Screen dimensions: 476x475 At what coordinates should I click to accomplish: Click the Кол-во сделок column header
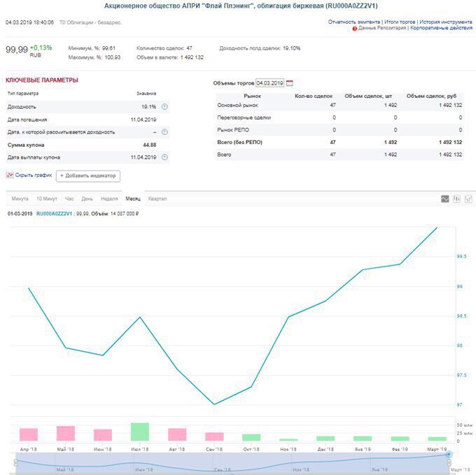pyautogui.click(x=314, y=96)
